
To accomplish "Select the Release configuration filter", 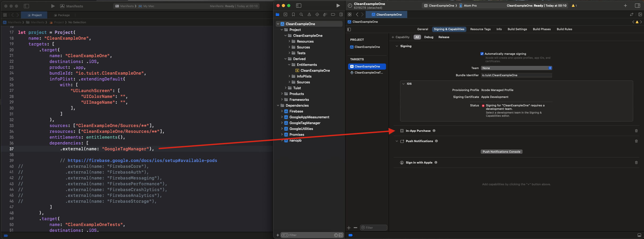I will point(444,37).
